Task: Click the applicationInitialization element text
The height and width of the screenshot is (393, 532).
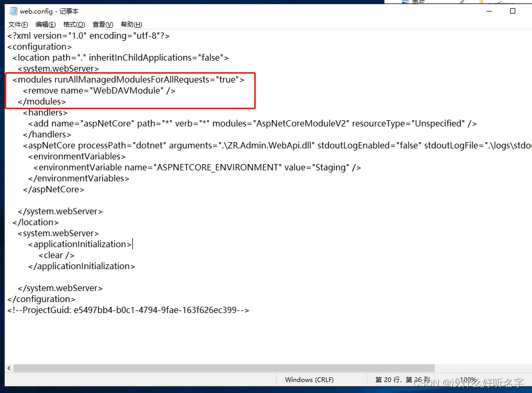Action: (80, 244)
